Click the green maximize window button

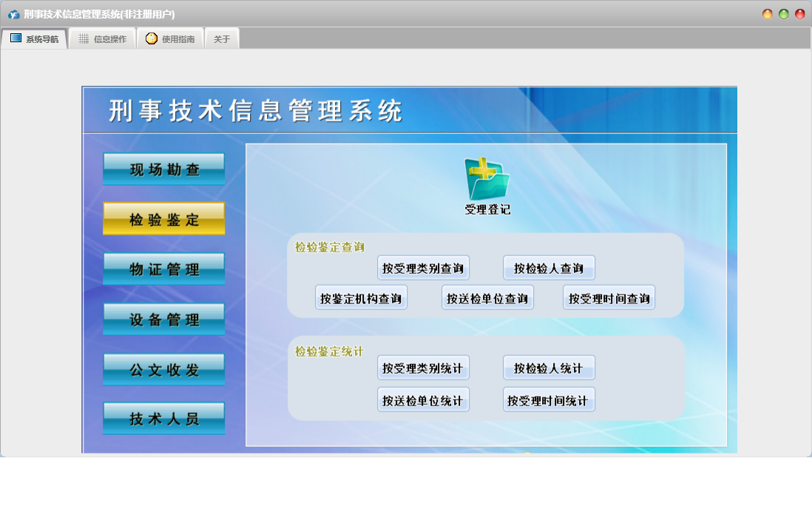click(784, 14)
